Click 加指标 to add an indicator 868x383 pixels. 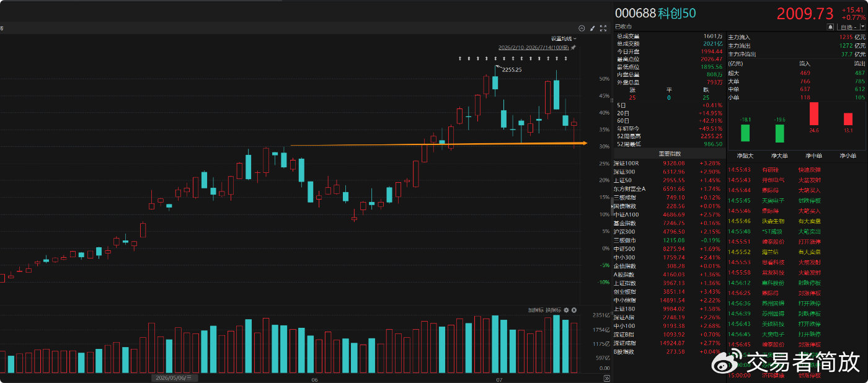536,310
